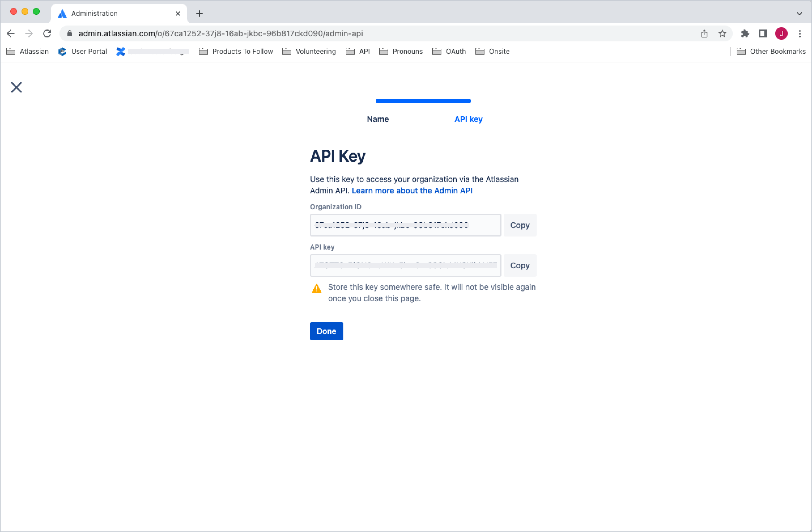Copy the Organization ID value

point(520,225)
